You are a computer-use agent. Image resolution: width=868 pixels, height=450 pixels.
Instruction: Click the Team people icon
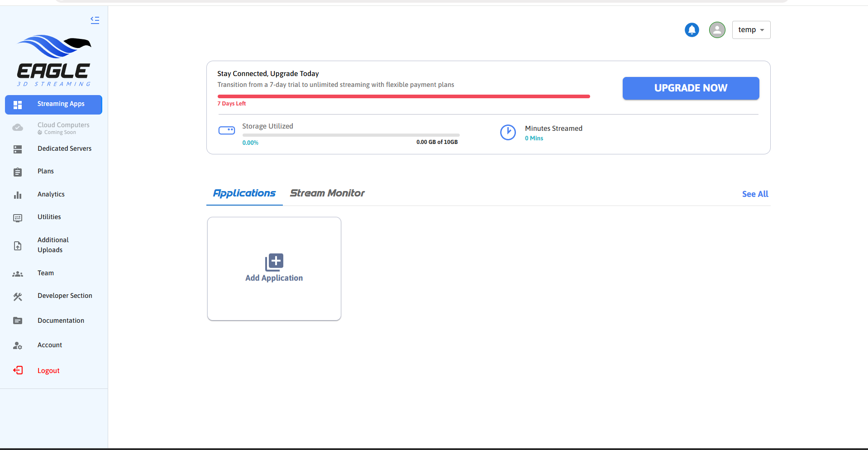[x=18, y=274]
